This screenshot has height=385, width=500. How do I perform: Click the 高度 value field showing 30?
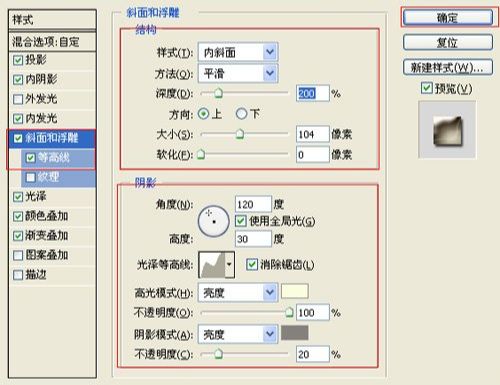coord(253,239)
